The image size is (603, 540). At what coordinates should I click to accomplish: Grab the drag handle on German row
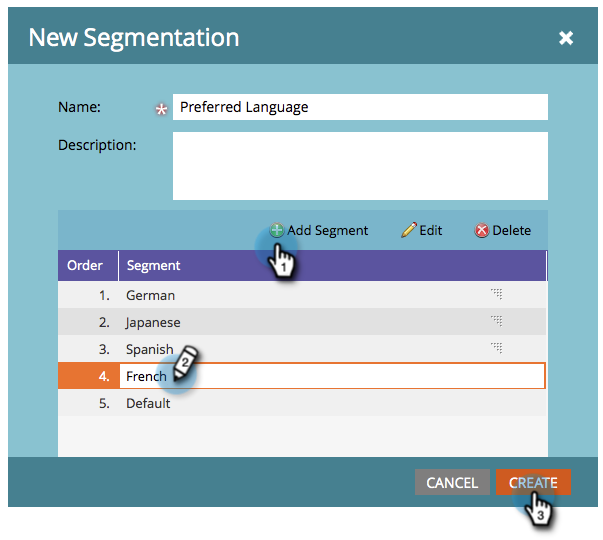tap(496, 294)
